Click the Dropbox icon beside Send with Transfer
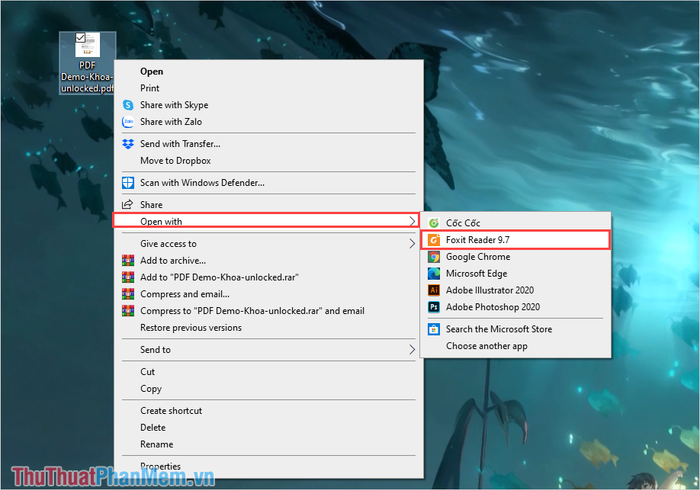The width and height of the screenshot is (700, 490). (128, 144)
